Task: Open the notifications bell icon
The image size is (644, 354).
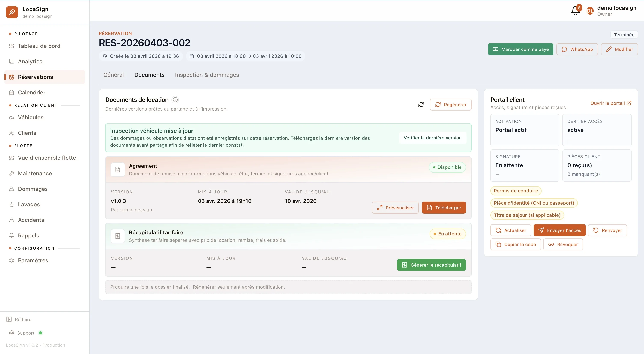Action: (576, 10)
